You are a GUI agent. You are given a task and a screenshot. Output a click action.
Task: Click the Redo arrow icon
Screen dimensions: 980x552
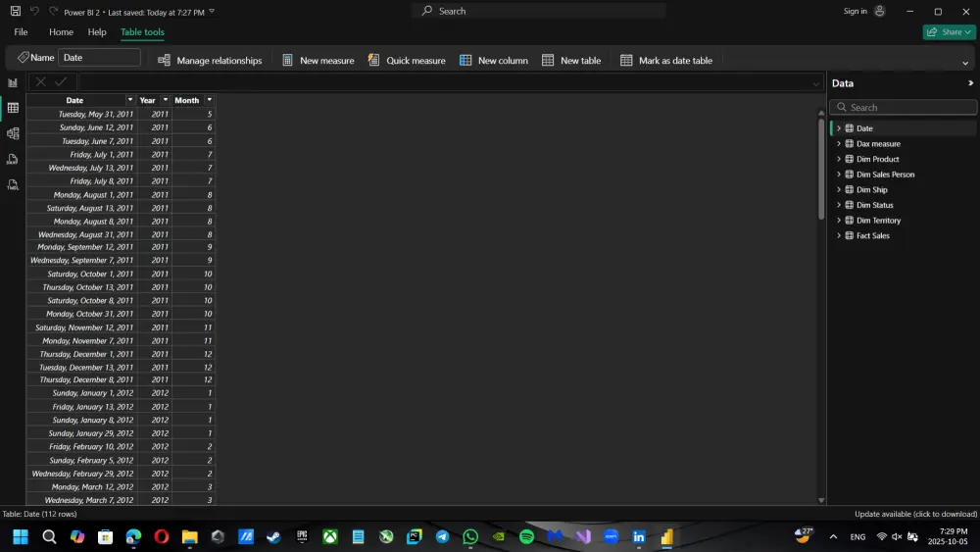[53, 11]
